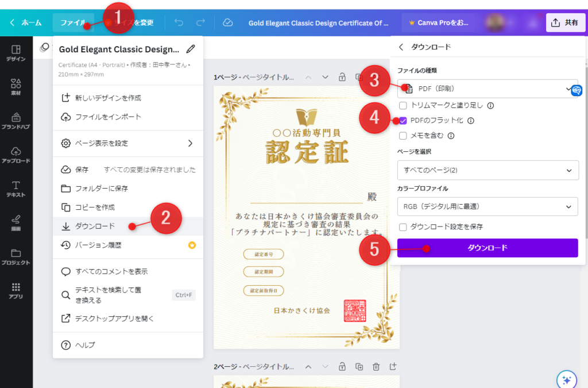Enable ダウンロード設定を保存 checkbox
This screenshot has width=588, height=388.
pos(403,226)
